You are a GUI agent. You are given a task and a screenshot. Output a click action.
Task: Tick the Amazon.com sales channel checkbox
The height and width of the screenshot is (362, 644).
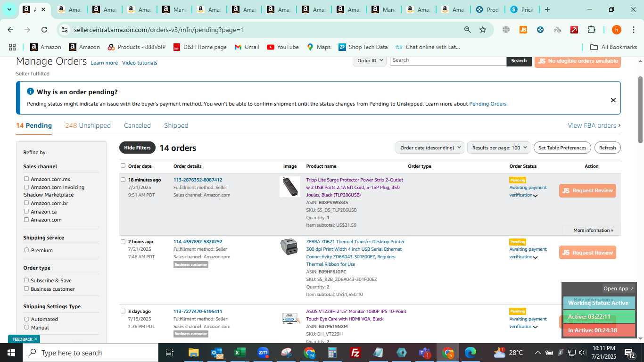point(26,219)
